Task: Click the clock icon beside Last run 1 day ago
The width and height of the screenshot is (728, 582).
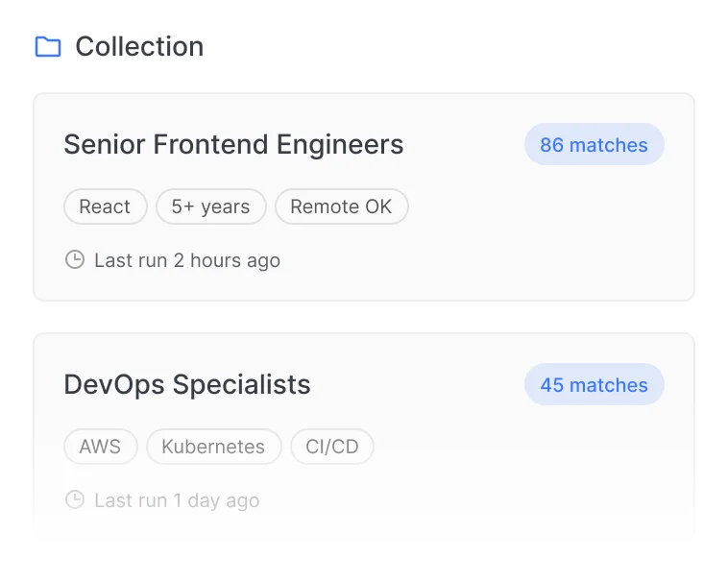Action: pos(75,499)
